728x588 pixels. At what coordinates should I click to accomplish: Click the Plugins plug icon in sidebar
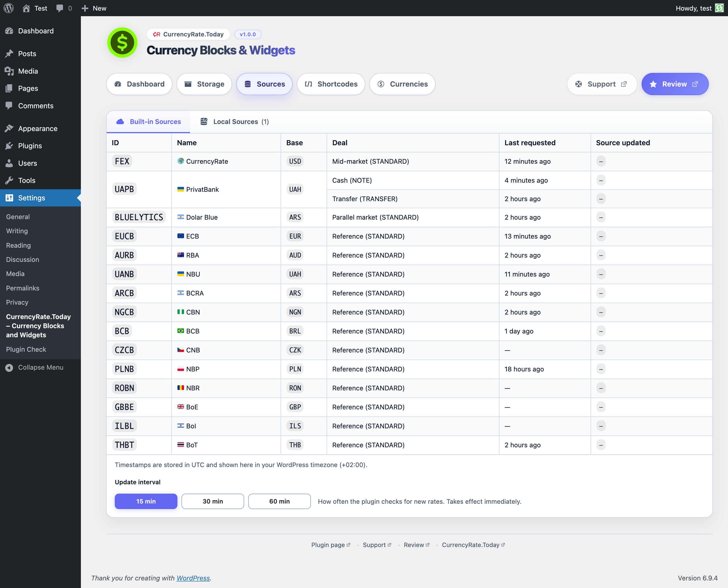pos(9,146)
